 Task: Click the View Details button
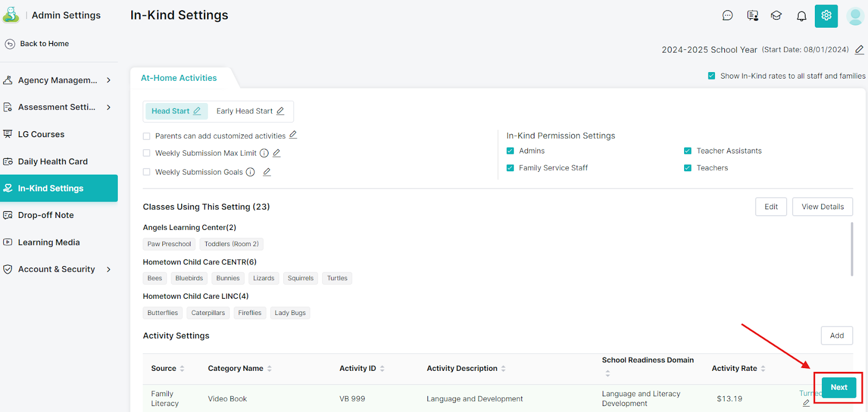[x=822, y=207]
